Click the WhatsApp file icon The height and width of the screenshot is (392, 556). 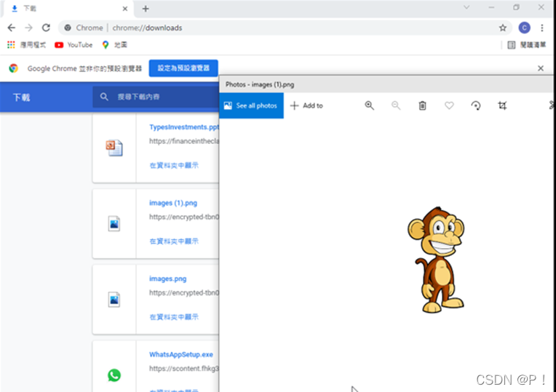[x=114, y=375]
